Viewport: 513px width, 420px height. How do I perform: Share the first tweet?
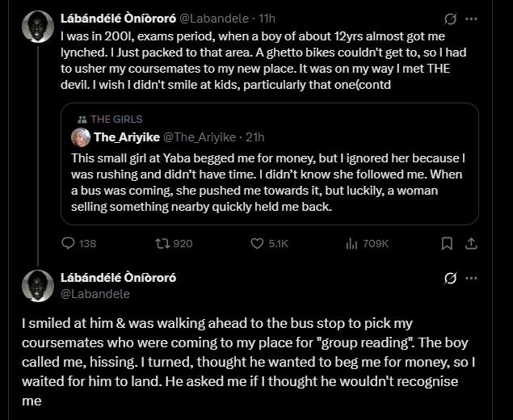tap(472, 243)
